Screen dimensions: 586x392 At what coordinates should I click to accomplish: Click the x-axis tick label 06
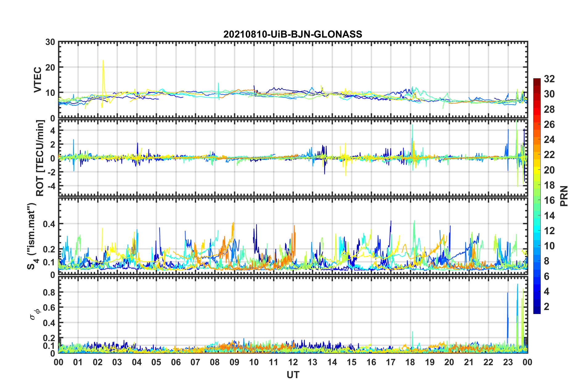[x=176, y=362]
